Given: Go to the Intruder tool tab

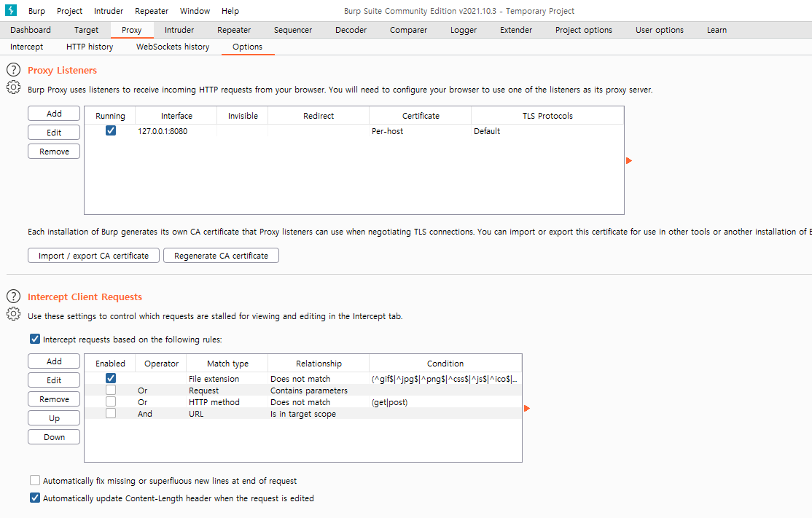Looking at the screenshot, I should pyautogui.click(x=179, y=30).
